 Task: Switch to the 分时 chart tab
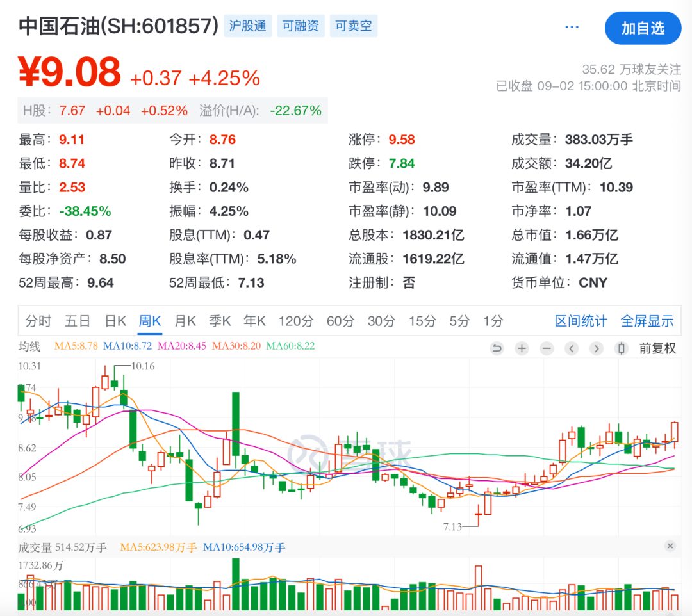tap(38, 321)
